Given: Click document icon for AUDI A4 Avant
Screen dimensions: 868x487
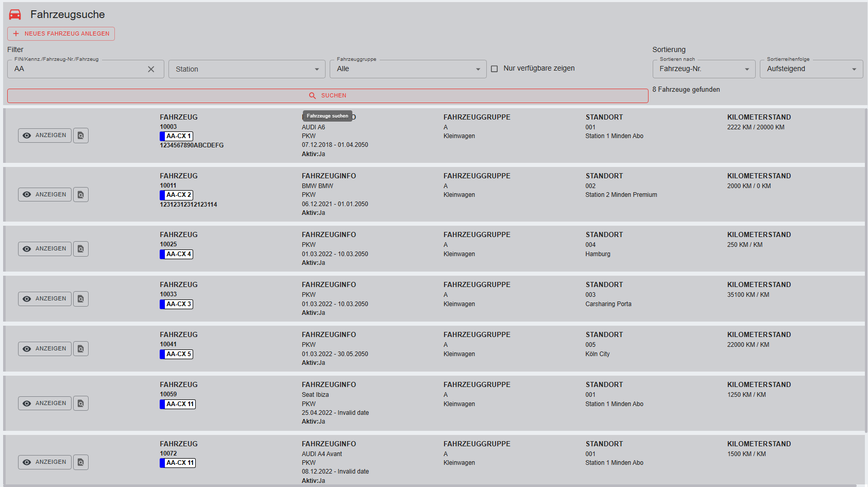Looking at the screenshot, I should tap(81, 462).
